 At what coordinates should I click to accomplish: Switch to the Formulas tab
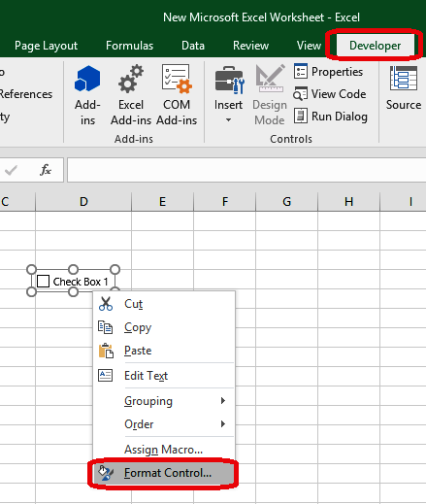[x=129, y=46]
